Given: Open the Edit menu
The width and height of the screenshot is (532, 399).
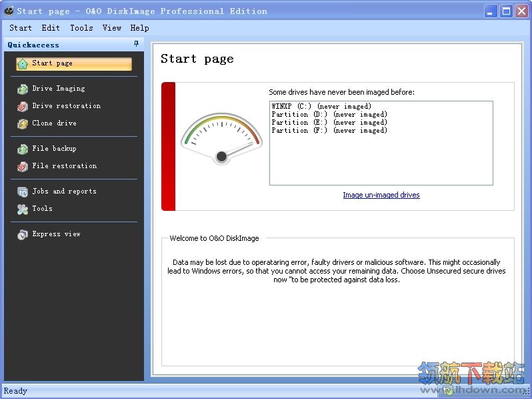Looking at the screenshot, I should click(51, 28).
